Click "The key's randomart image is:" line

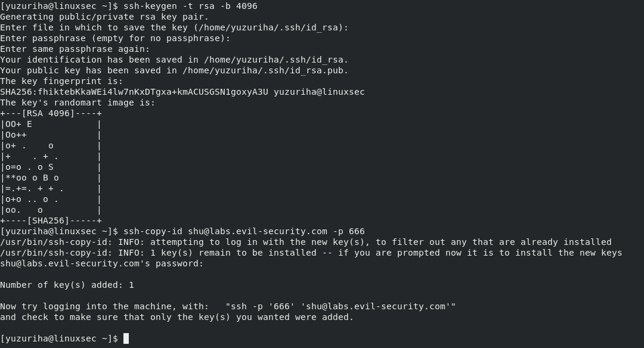click(78, 102)
